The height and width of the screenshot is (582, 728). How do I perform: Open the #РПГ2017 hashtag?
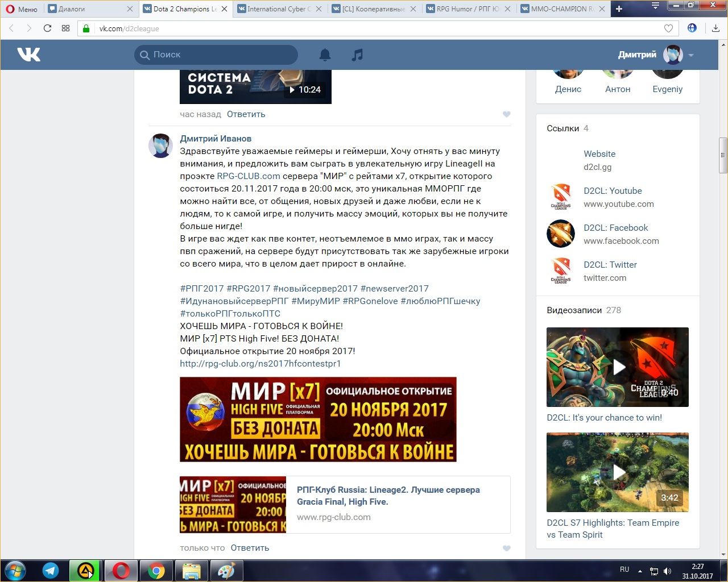202,289
